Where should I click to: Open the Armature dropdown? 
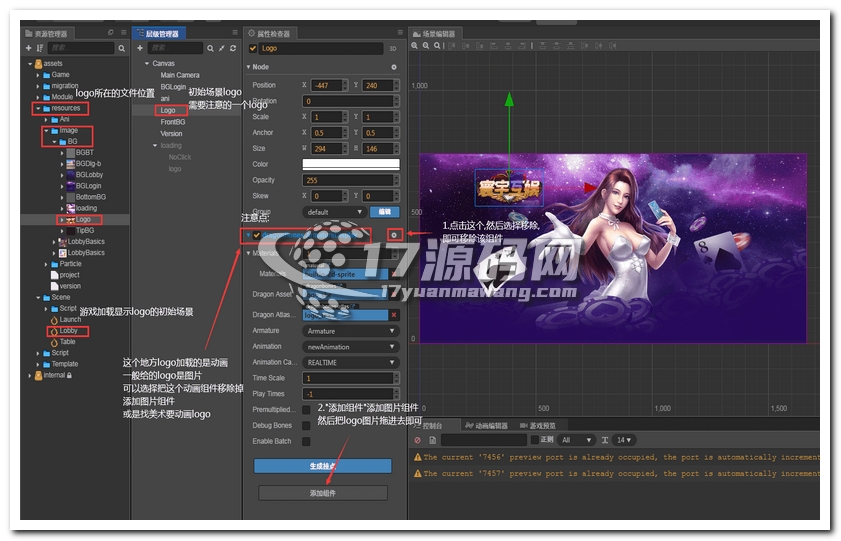350,331
